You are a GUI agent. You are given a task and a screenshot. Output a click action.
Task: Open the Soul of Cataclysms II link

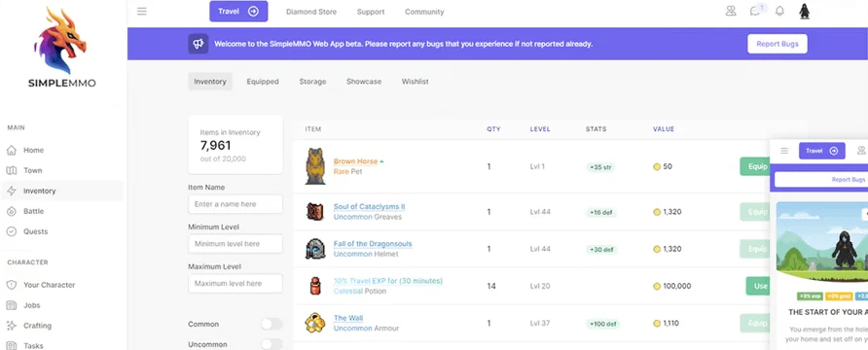pyautogui.click(x=369, y=207)
